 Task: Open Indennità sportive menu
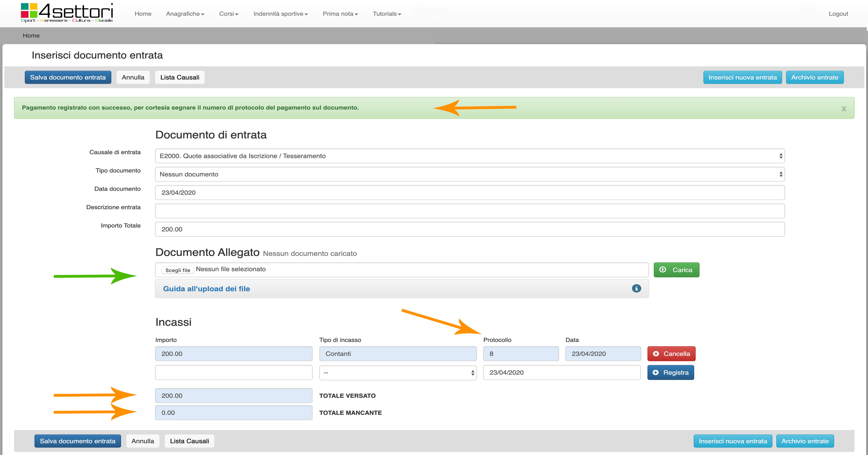coord(280,14)
